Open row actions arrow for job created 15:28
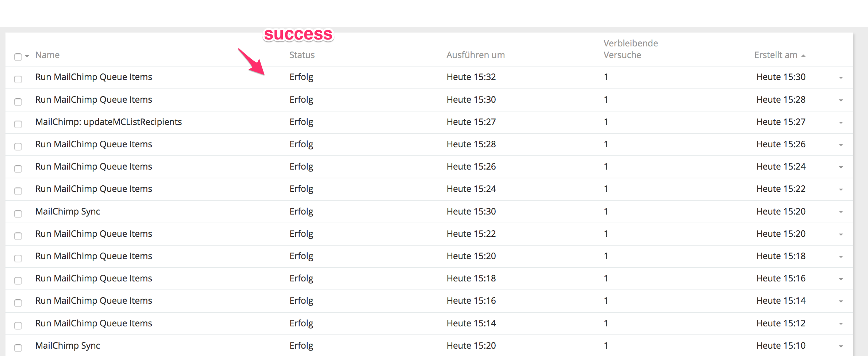Image resolution: width=868 pixels, height=356 pixels. click(x=841, y=101)
